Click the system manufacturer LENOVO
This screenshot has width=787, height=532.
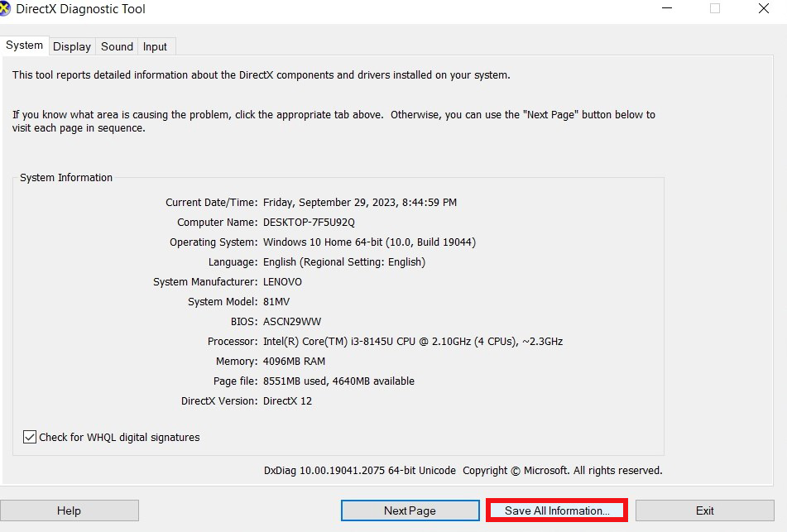click(282, 282)
